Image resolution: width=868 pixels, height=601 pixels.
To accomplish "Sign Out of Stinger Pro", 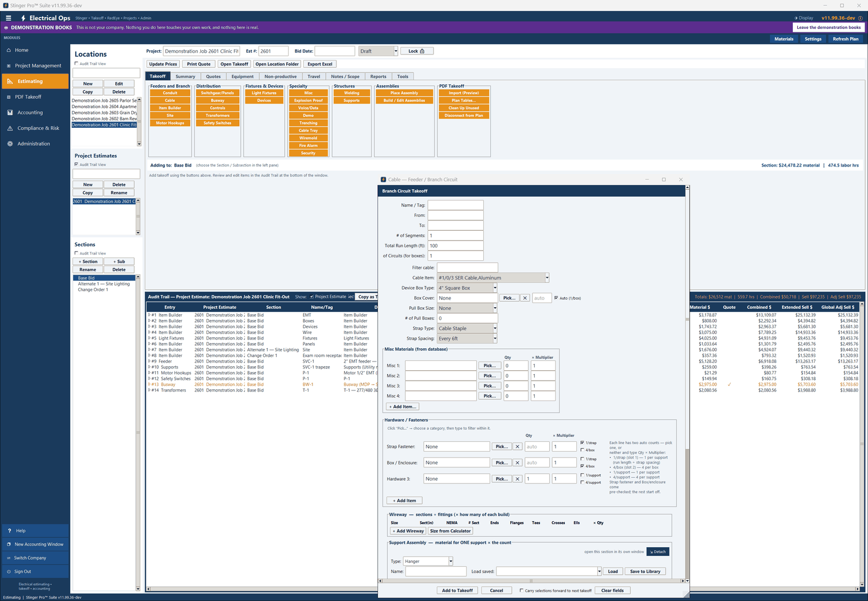I will pos(35,571).
